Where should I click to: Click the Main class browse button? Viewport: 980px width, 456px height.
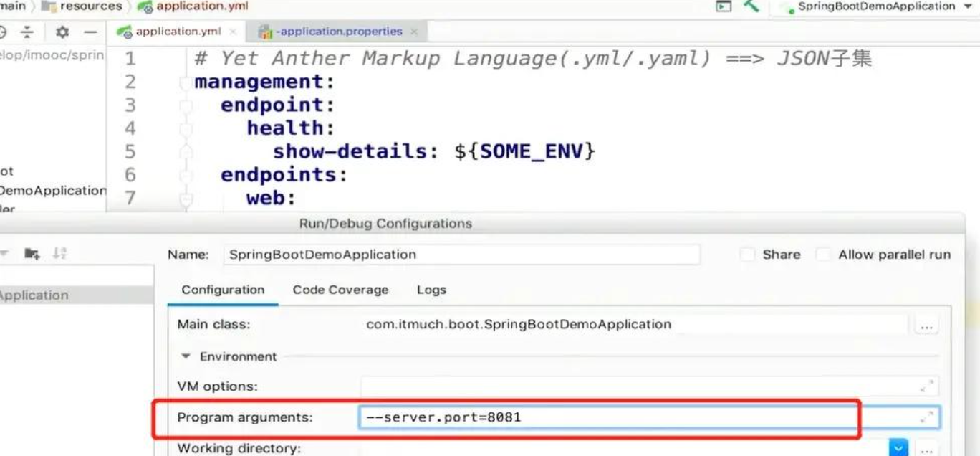[926, 326]
